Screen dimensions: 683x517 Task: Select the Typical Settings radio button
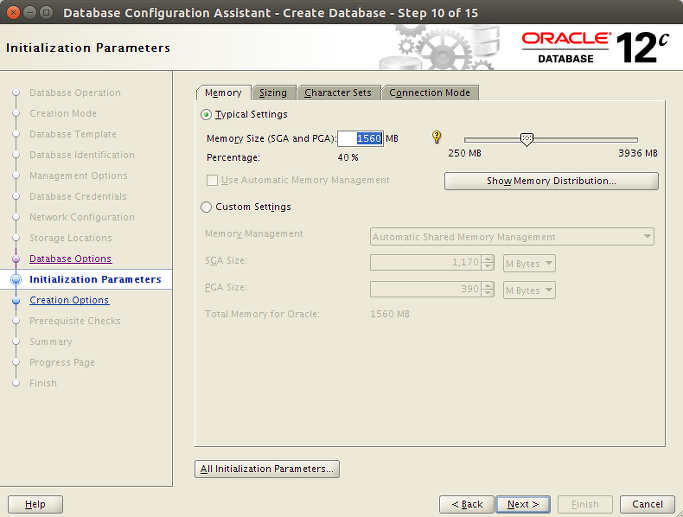tap(206, 115)
